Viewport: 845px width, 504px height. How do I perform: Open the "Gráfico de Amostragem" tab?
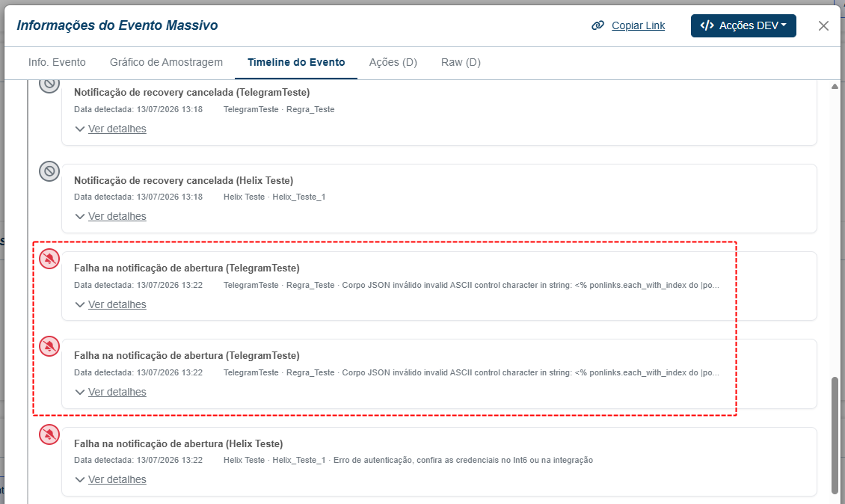tap(166, 63)
